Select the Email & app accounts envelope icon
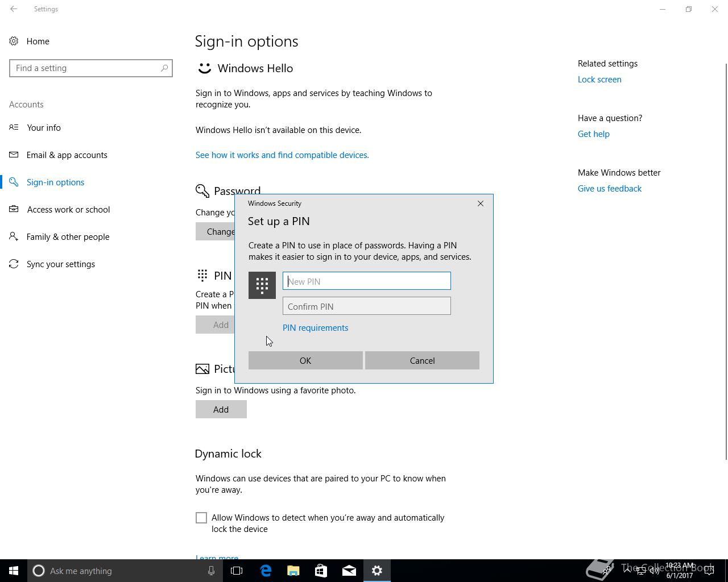 14,155
